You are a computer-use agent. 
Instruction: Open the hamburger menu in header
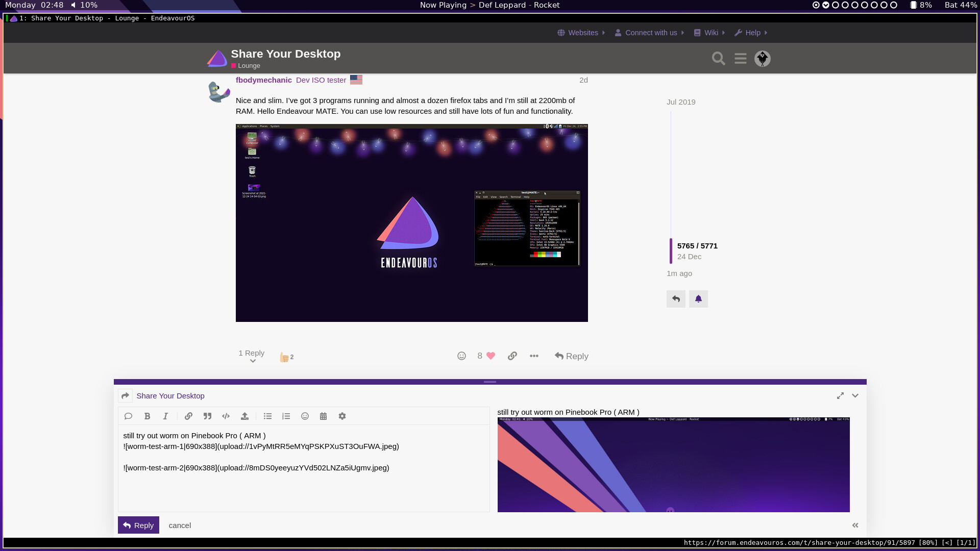tap(741, 59)
